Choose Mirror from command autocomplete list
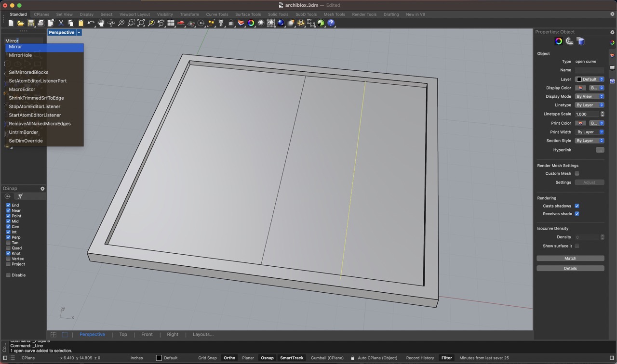Screen dimensions: 617x364 click(44, 47)
